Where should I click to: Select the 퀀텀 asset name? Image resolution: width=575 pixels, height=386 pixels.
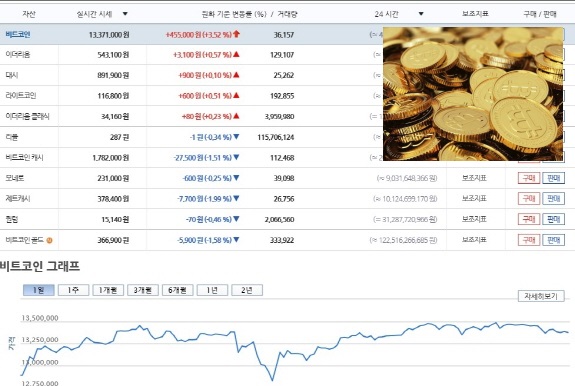pos(12,219)
